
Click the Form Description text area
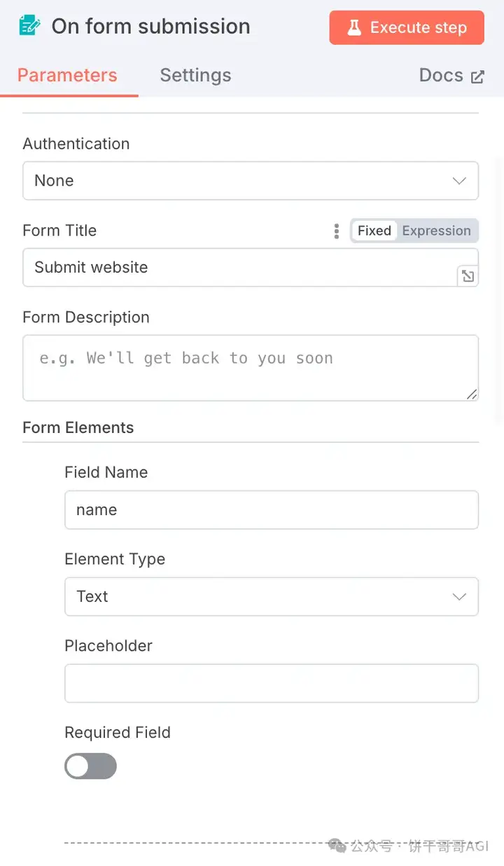[251, 368]
